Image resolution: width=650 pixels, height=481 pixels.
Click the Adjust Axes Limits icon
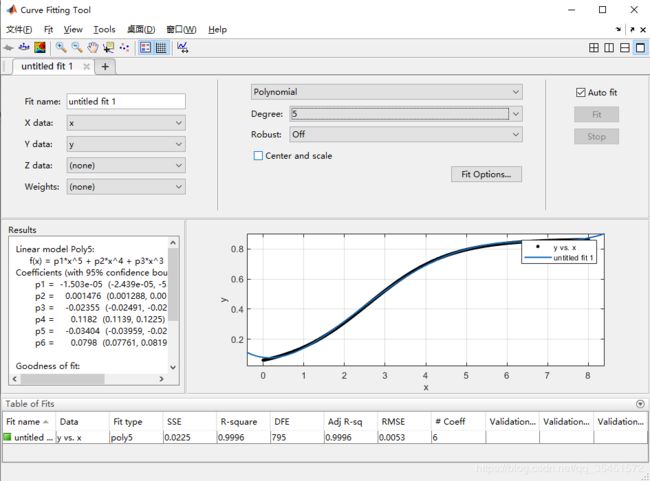(x=182, y=48)
